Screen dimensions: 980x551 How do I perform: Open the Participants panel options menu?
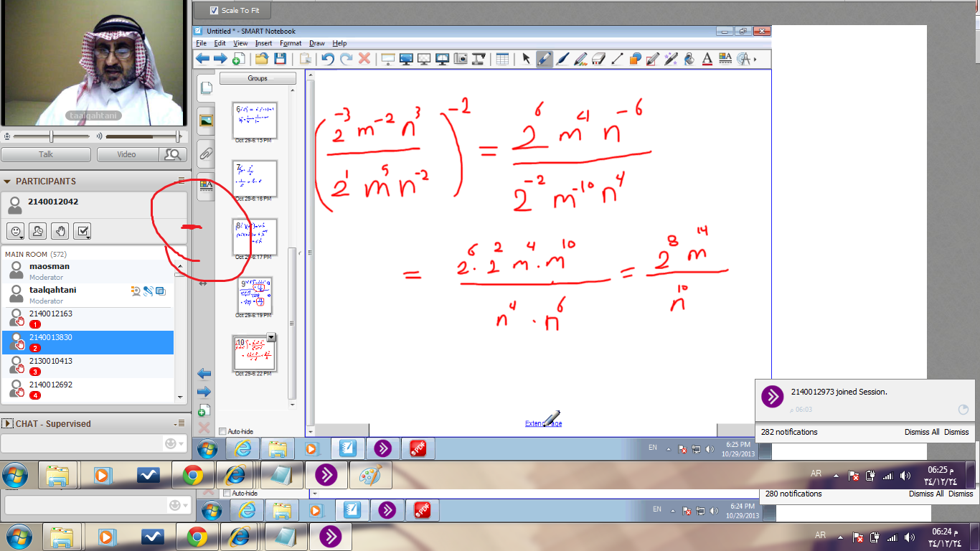tap(182, 181)
